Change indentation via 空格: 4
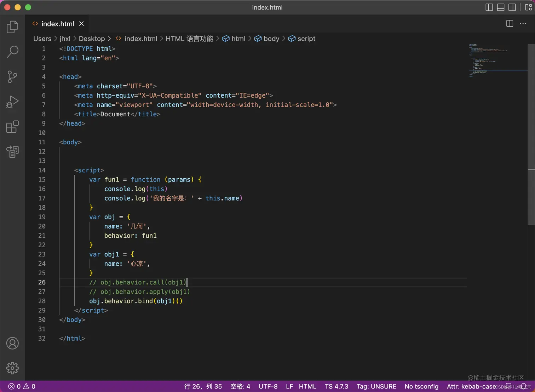 (240, 386)
